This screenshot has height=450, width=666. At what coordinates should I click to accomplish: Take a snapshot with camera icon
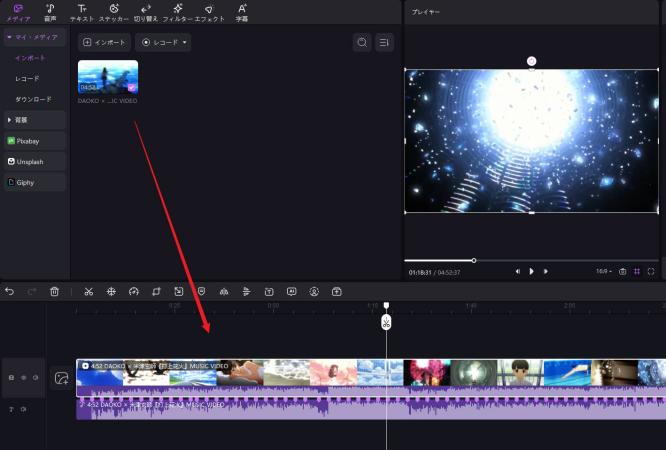tap(622, 271)
